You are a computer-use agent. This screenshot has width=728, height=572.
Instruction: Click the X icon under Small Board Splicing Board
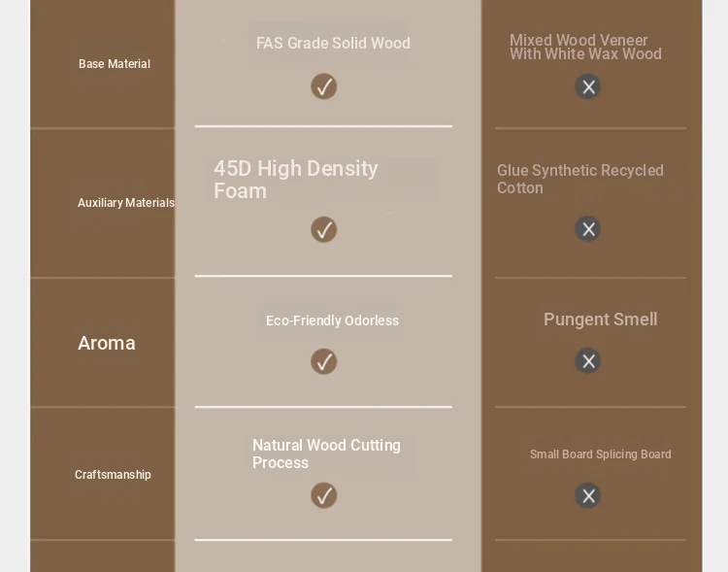[x=588, y=495]
